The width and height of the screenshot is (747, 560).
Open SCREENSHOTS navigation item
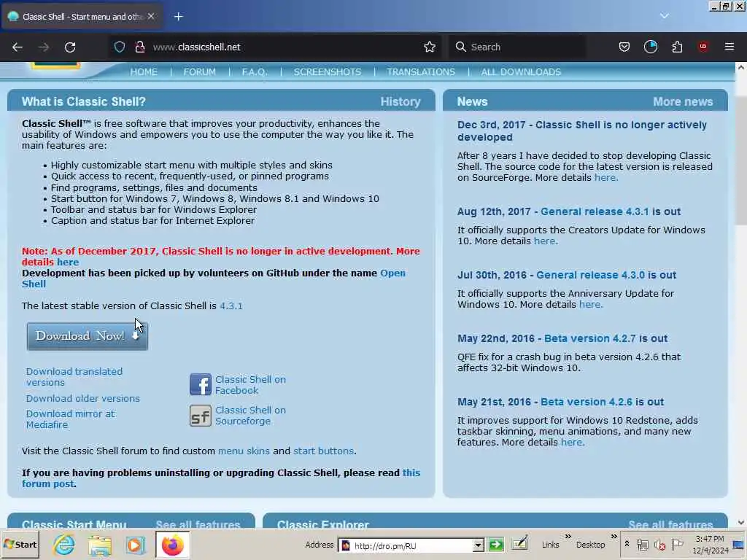[328, 72]
